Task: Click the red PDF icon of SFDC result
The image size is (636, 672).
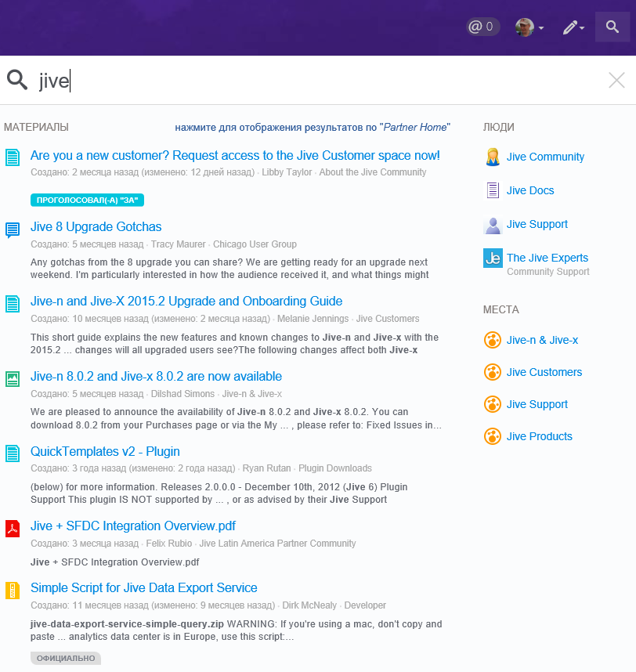Action: tap(13, 529)
